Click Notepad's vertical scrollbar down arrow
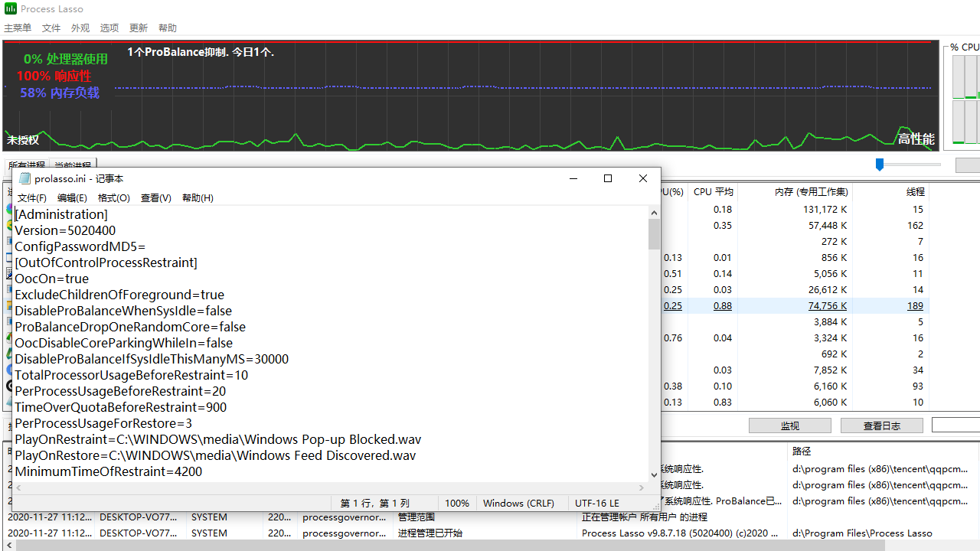The width and height of the screenshot is (980, 551). 654,474
